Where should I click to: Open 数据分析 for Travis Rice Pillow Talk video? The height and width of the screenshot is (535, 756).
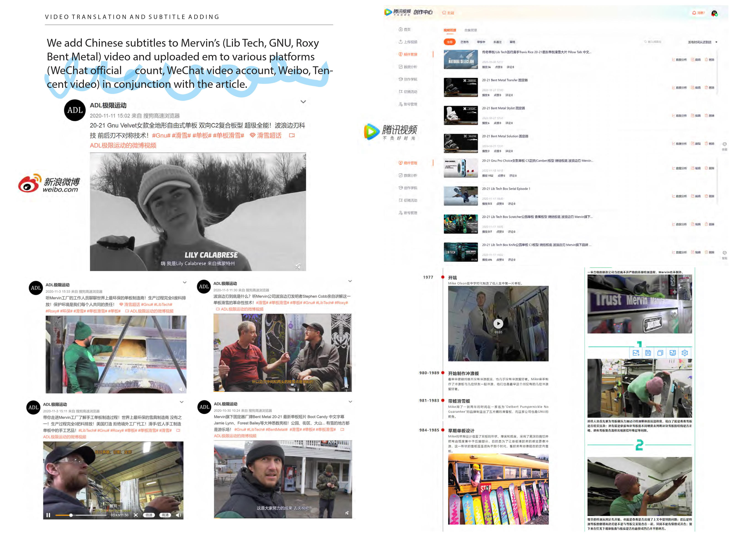point(679,60)
